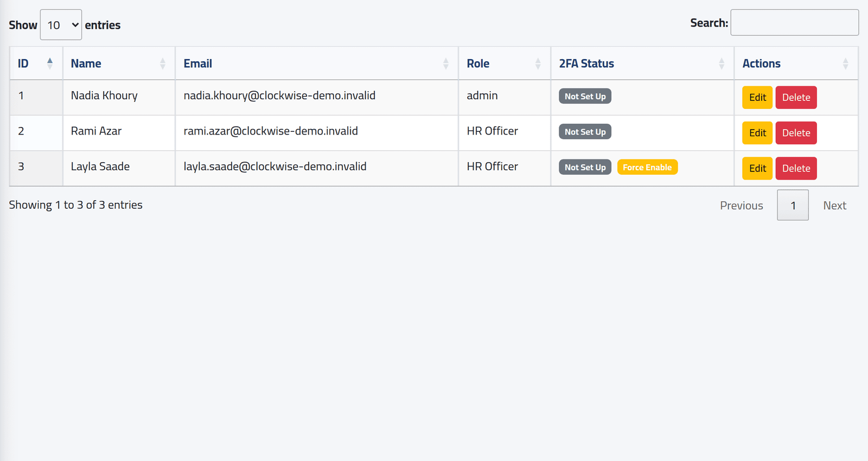Select email nadia.khoury@clockwise-demo.invalid
868x461 pixels.
click(x=279, y=95)
